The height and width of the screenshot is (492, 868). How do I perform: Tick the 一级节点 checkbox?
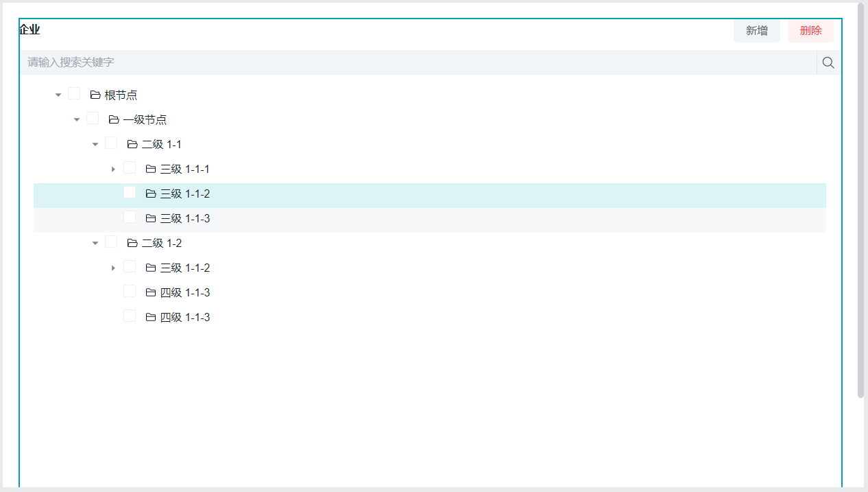(93, 118)
